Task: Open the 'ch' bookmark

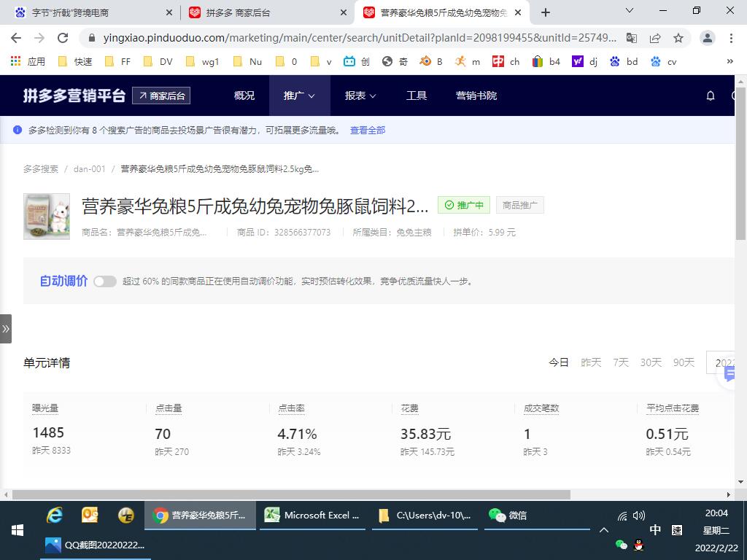Action: pos(506,61)
